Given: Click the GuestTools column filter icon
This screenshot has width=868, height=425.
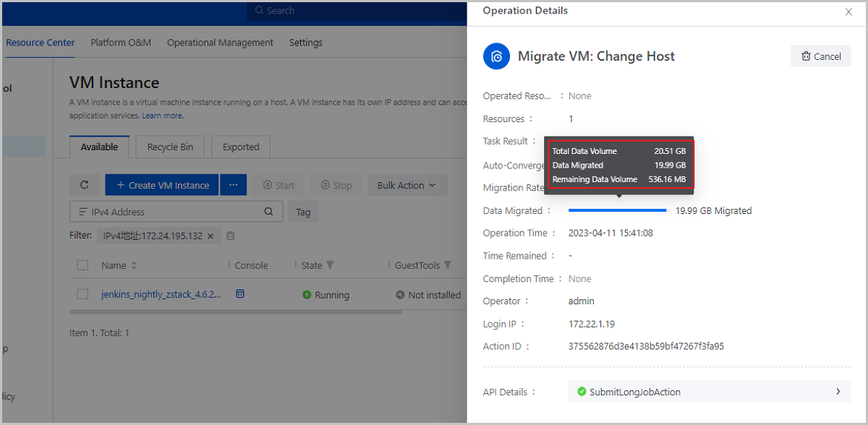Looking at the screenshot, I should pyautogui.click(x=448, y=265).
